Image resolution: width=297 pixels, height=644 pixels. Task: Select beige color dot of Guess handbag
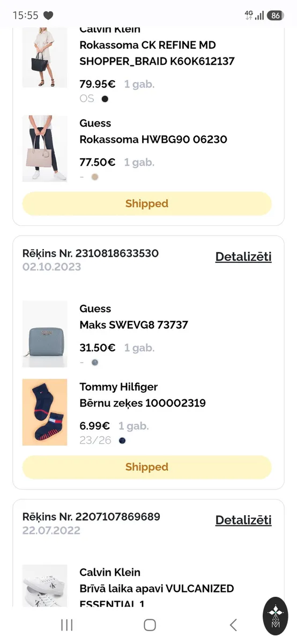tap(95, 177)
